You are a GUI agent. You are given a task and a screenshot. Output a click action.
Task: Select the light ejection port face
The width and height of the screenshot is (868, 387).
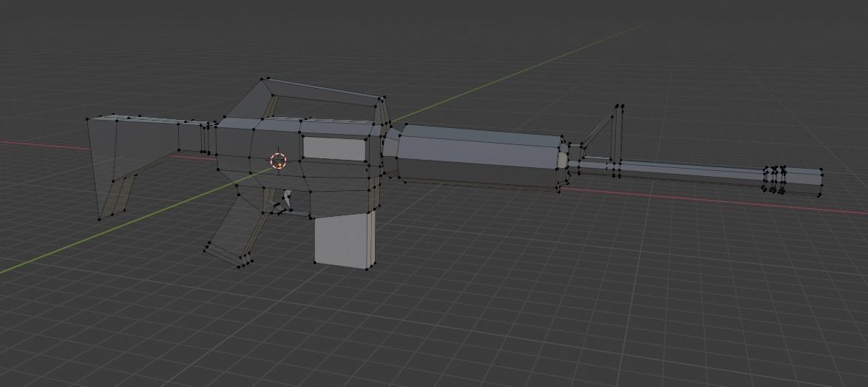(335, 149)
